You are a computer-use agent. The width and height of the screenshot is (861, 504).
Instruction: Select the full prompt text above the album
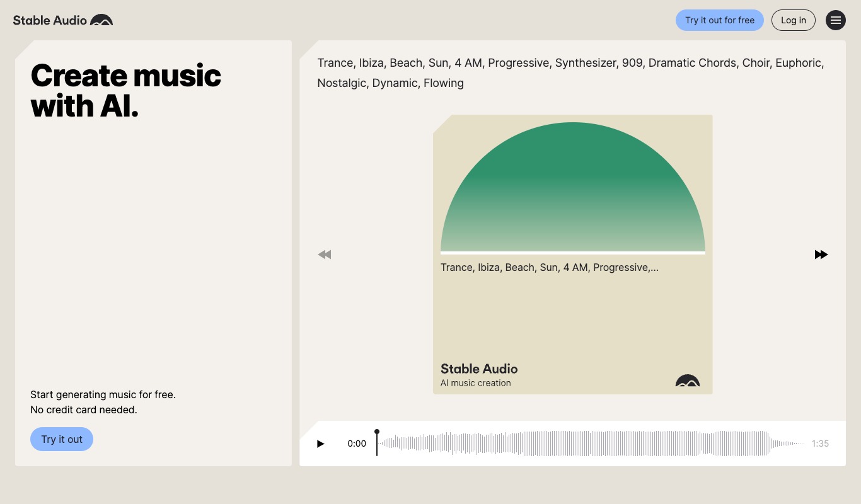pyautogui.click(x=570, y=72)
